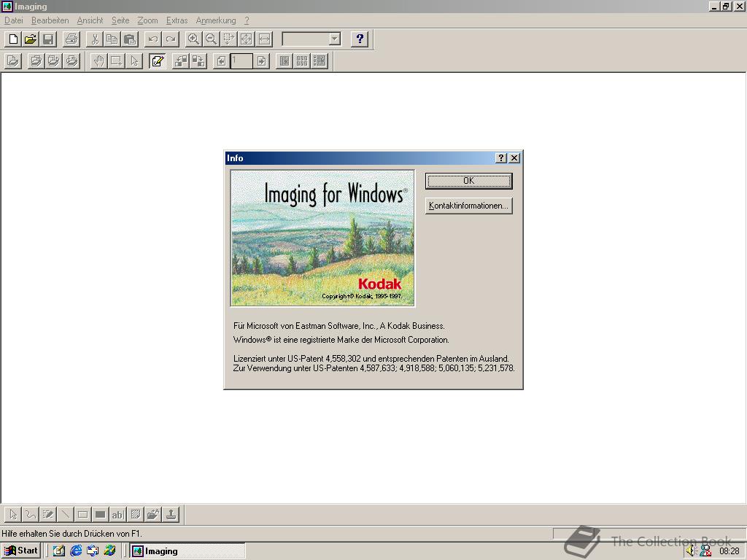Save the current document
This screenshot has width=747, height=560.
click(48, 39)
